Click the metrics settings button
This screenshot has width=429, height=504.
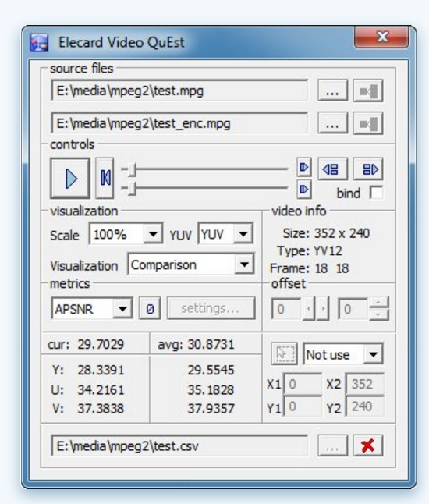coord(211,309)
